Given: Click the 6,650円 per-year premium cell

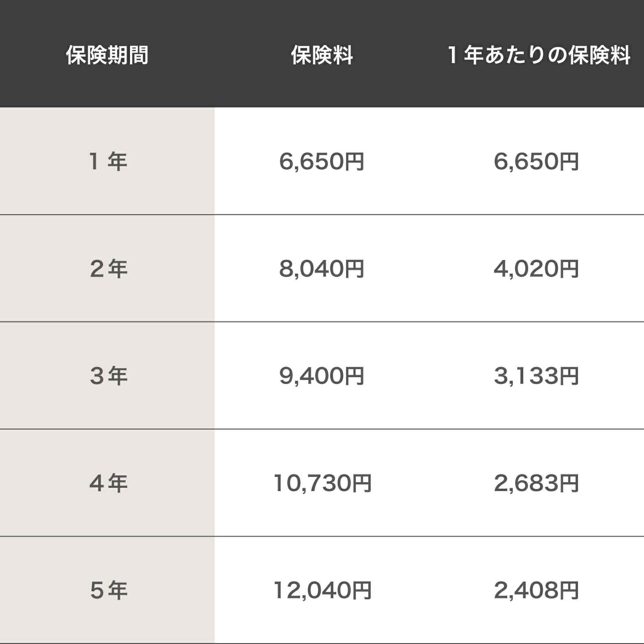Looking at the screenshot, I should point(536,161).
